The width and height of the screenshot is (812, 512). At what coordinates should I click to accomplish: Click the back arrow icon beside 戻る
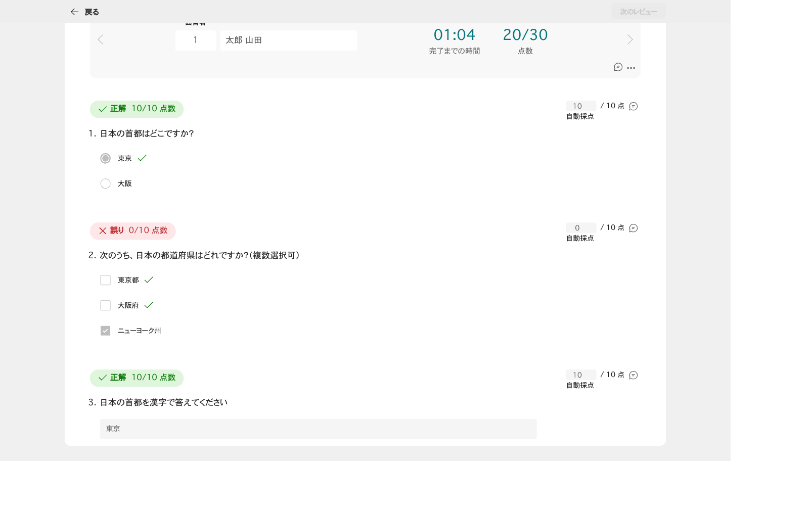74,12
